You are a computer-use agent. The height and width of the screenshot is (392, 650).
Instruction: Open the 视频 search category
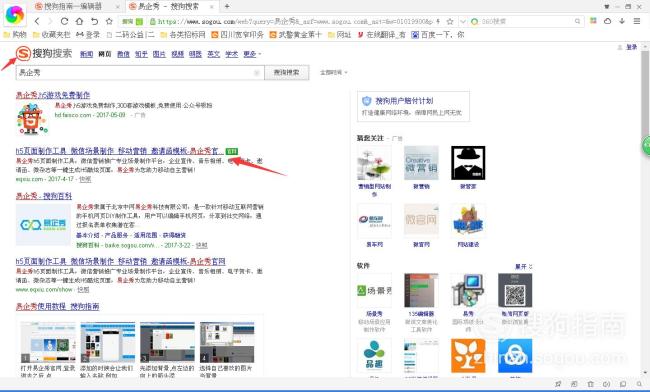point(177,54)
